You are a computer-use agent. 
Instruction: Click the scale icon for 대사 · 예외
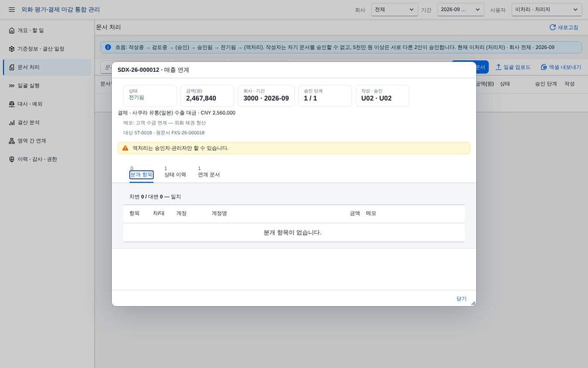[x=12, y=104]
